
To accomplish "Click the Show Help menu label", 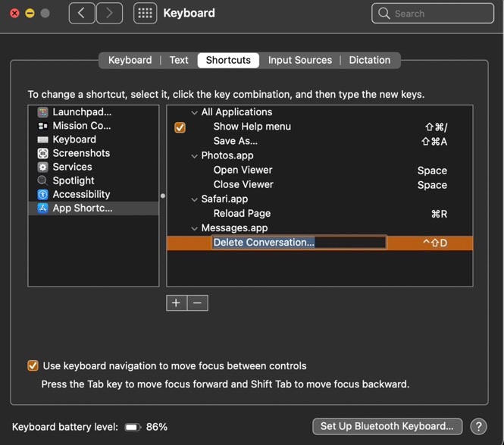I will [252, 127].
